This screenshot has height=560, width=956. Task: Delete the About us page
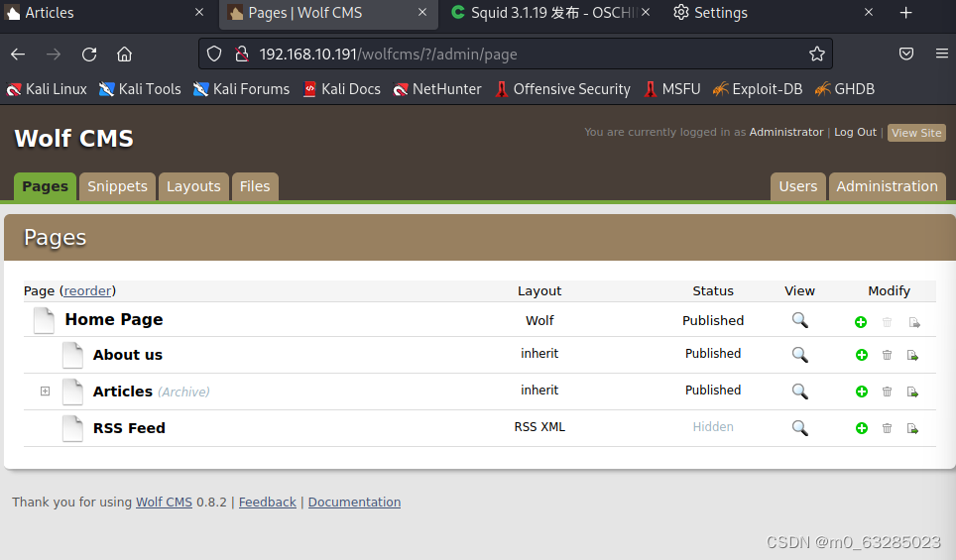point(888,355)
